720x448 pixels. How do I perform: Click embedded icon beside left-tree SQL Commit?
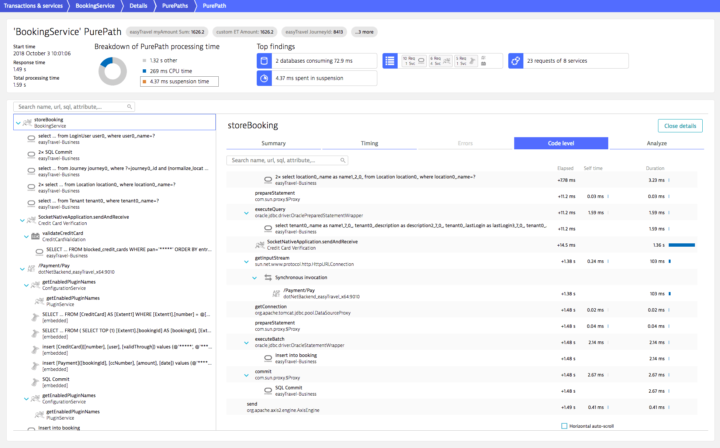point(35,382)
